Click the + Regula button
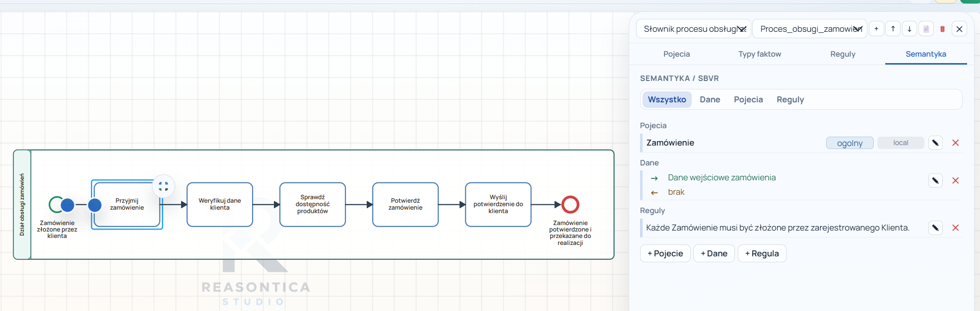Viewport: 980px width, 311px height. (762, 253)
